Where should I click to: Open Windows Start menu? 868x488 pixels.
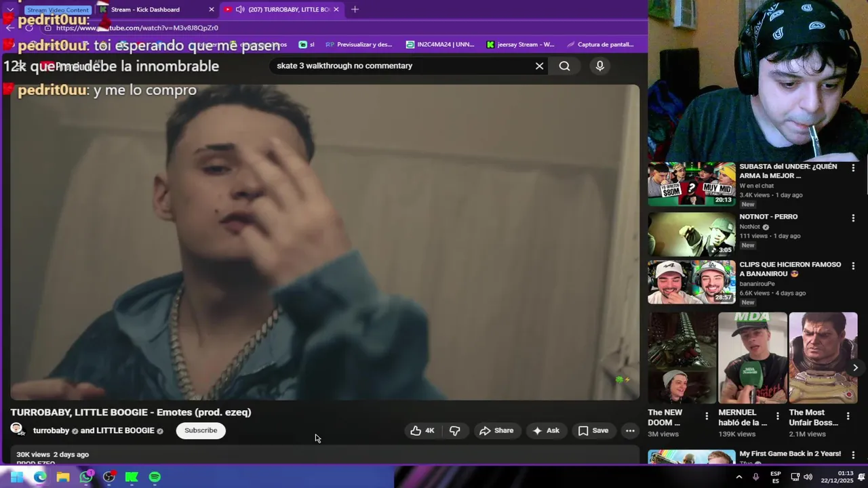pos(16,477)
